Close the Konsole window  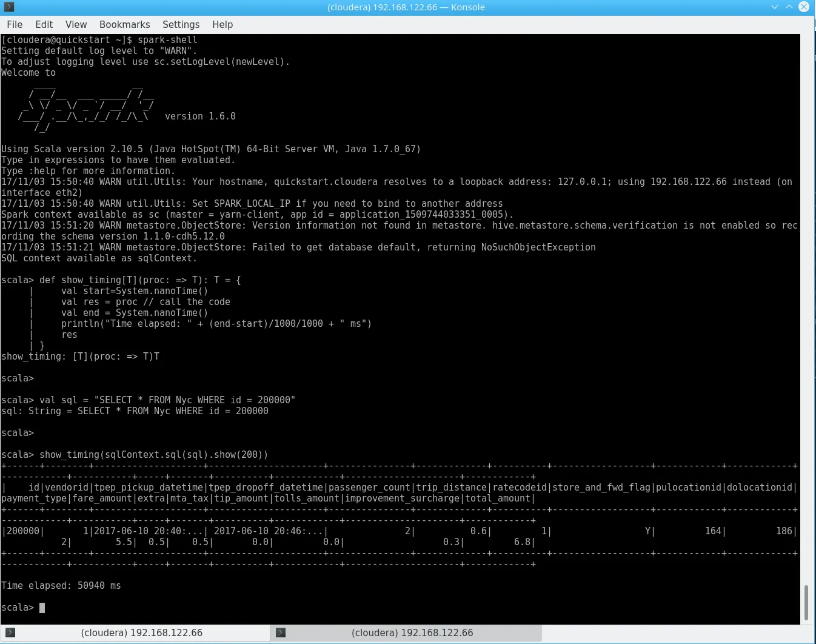point(804,7)
